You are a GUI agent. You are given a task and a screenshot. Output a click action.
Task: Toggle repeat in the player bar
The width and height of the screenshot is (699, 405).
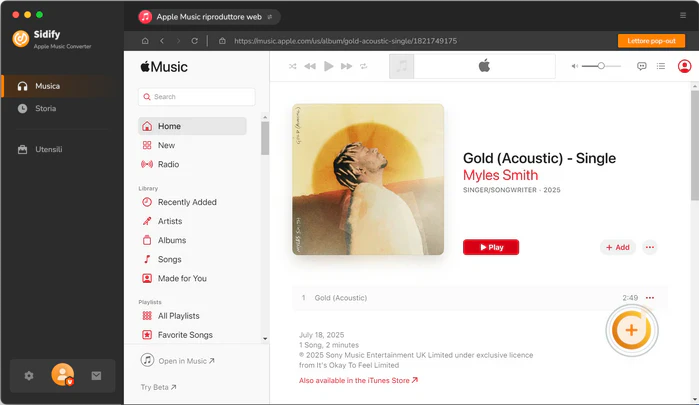pyautogui.click(x=364, y=66)
